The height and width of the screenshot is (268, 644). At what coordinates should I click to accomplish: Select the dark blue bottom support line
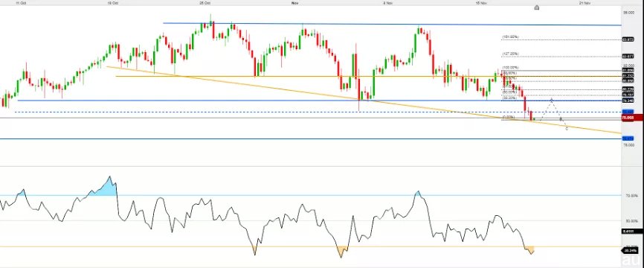click(x=311, y=139)
